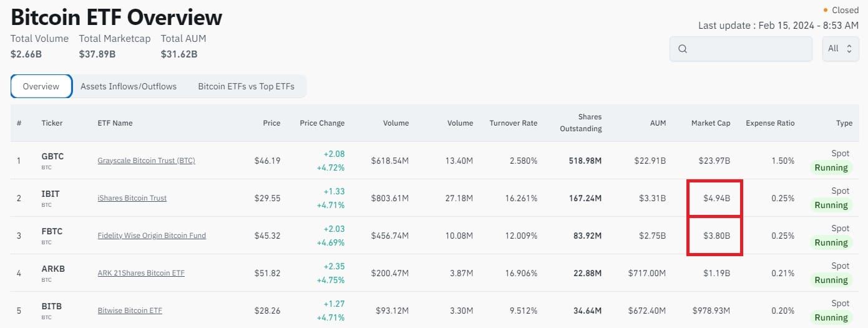868x328 pixels.
Task: Sort by Shares Outstanding column header
Action: tap(581, 123)
